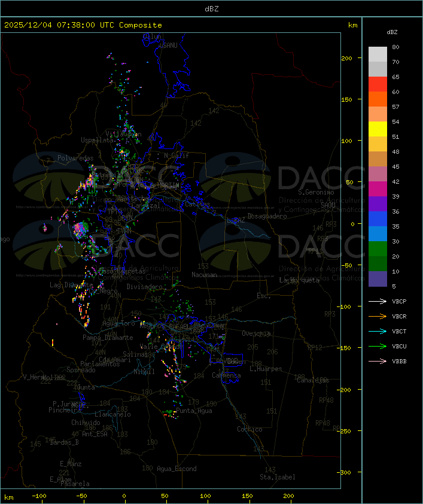
Task: Click the green VBCU arrow icon
Action: (378, 347)
